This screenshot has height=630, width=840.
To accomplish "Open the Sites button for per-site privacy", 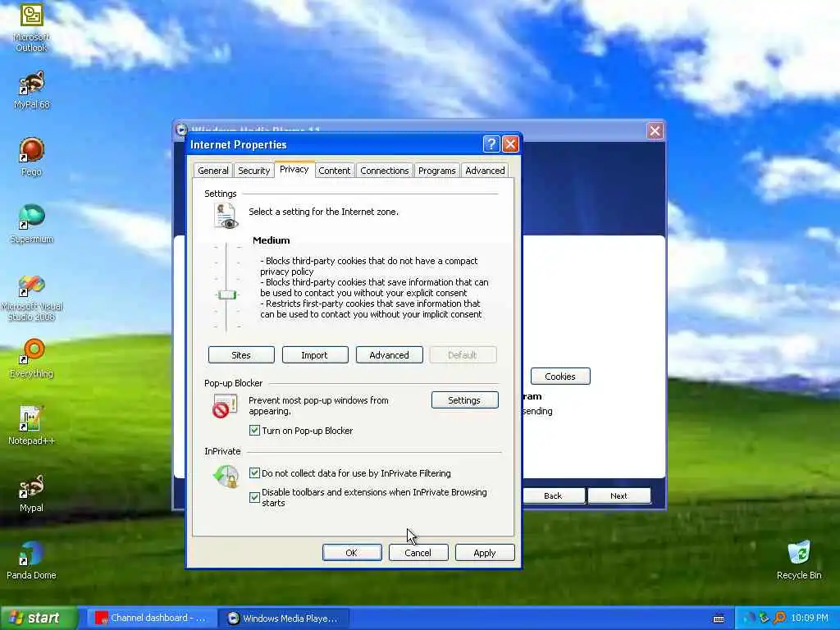I will coord(241,354).
